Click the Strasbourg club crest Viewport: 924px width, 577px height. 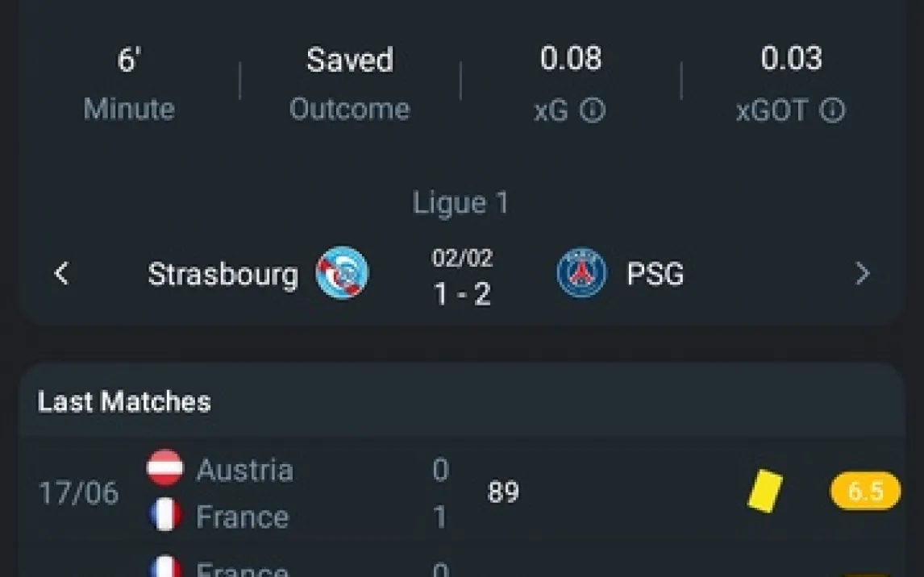(342, 273)
